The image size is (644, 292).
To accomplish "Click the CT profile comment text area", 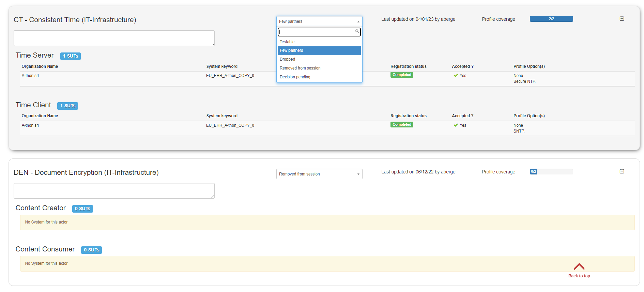I will [114, 38].
